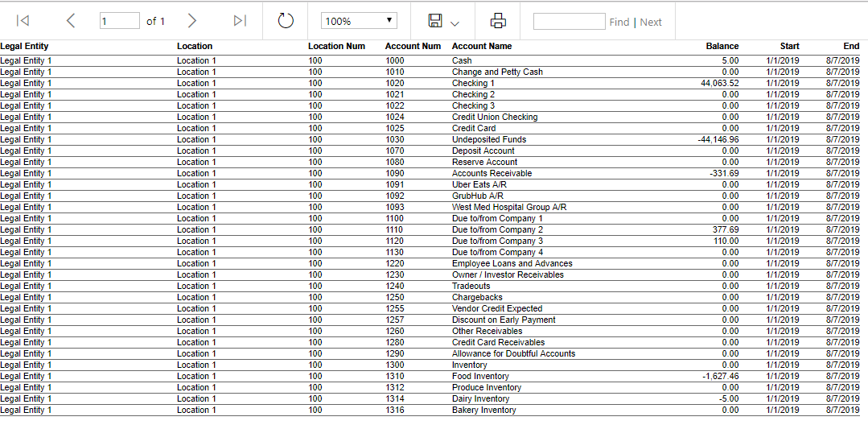868x425 pixels.
Task: Expand the export format dropdown arrow
Action: pyautogui.click(x=455, y=23)
